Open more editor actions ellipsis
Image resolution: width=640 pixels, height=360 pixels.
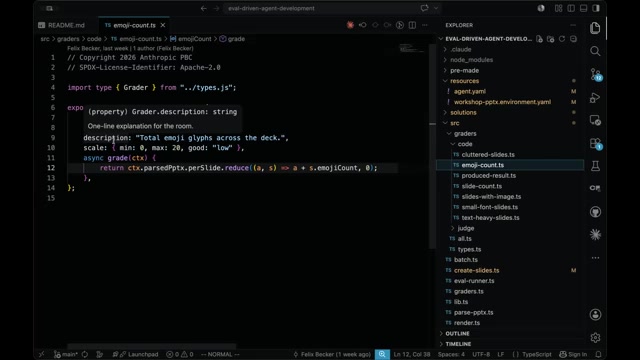(x=425, y=25)
